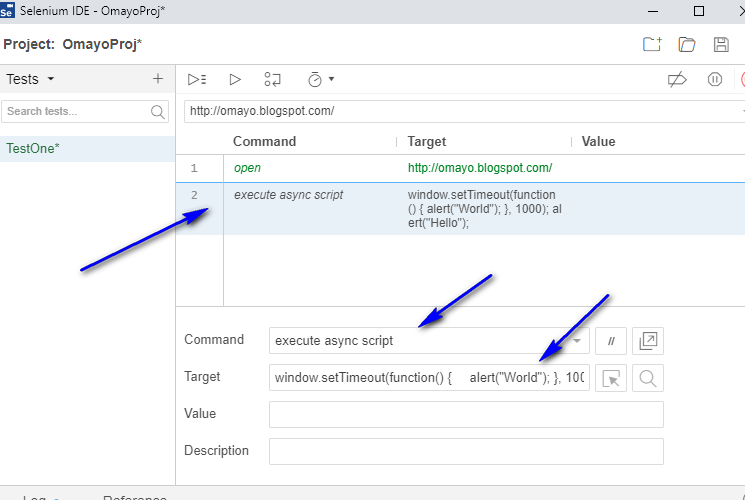
Task: Select TestOne* in tests list
Action: pos(87,149)
